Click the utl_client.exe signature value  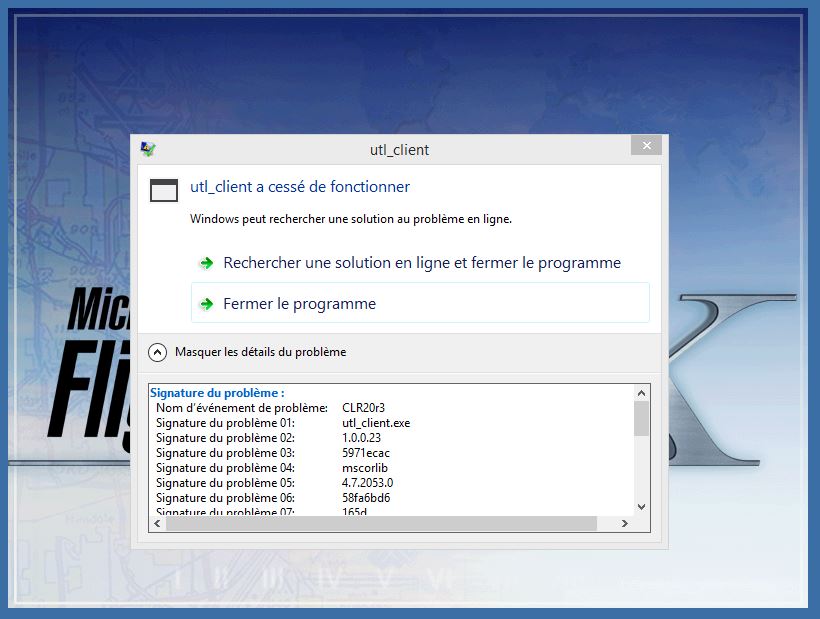pos(376,423)
